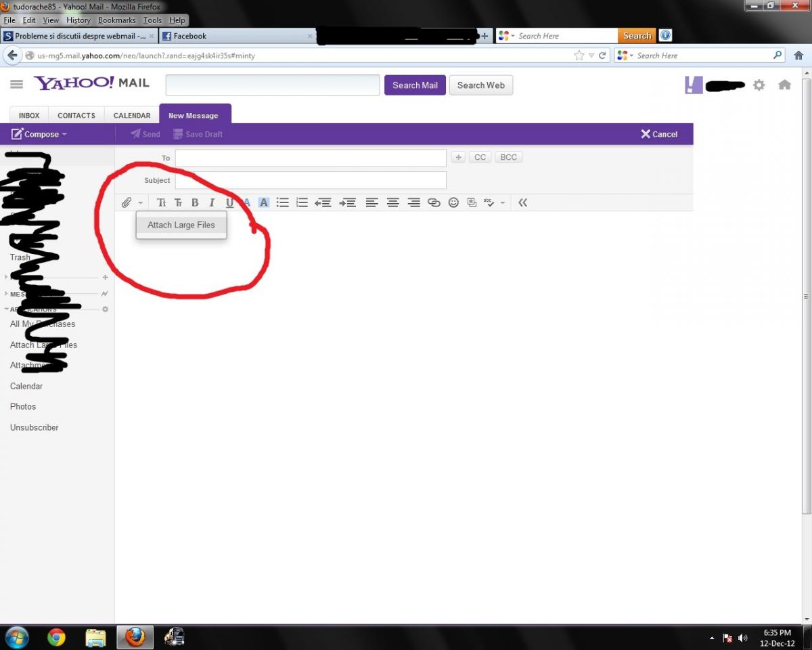Screen dimensions: 812x650
Task: Toggle italic text formatting
Action: (212, 202)
